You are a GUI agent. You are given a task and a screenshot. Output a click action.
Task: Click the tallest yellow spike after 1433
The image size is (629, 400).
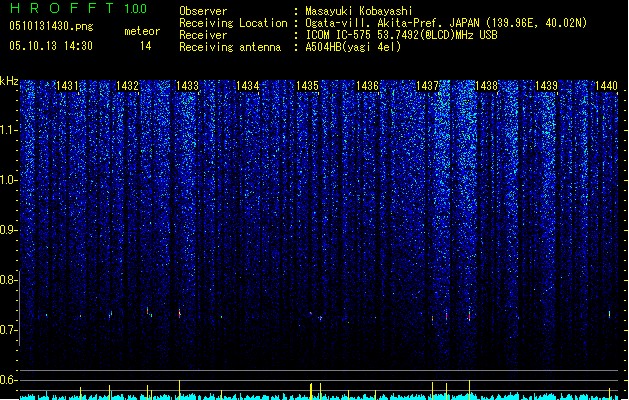[179, 390]
